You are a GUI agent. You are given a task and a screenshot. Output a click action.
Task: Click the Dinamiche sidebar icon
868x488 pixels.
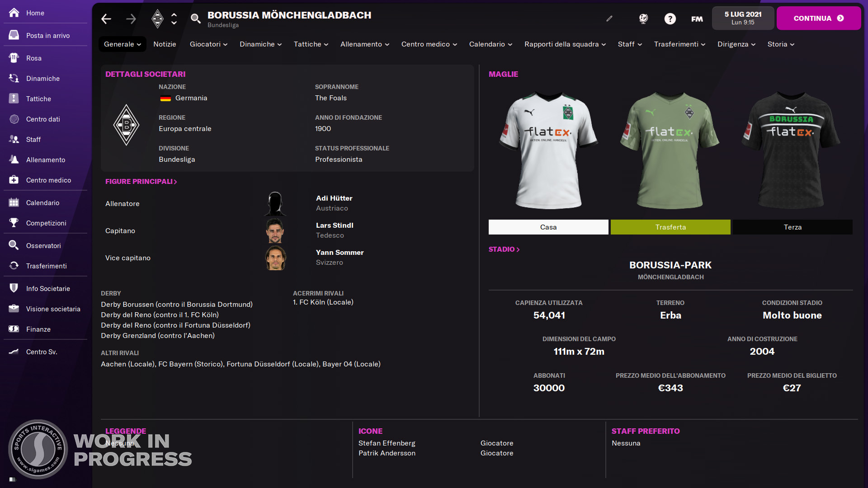coord(14,78)
